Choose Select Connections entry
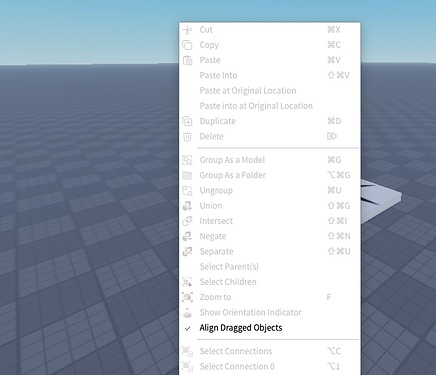 270,351
